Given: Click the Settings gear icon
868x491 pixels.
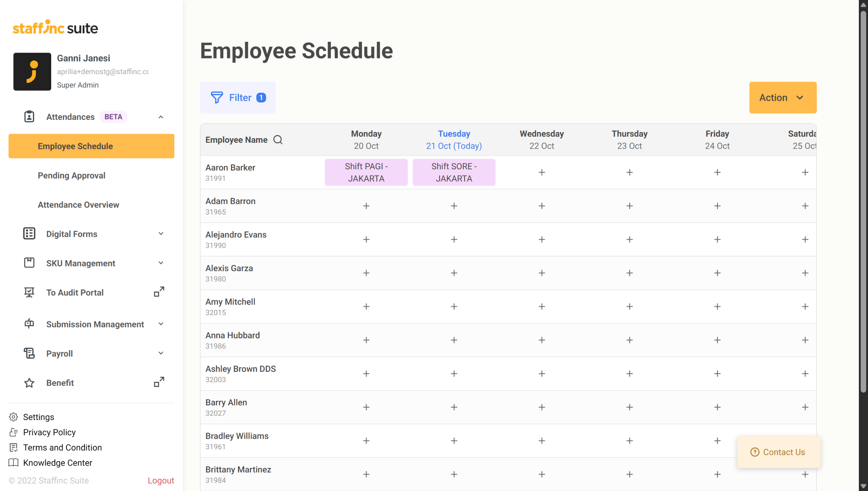Looking at the screenshot, I should click(14, 417).
